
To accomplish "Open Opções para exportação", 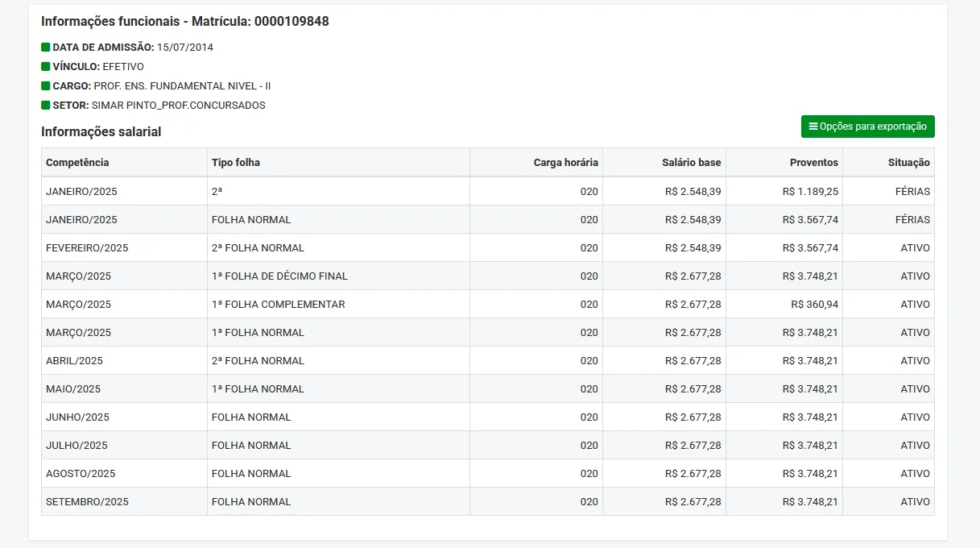I will coord(867,127).
